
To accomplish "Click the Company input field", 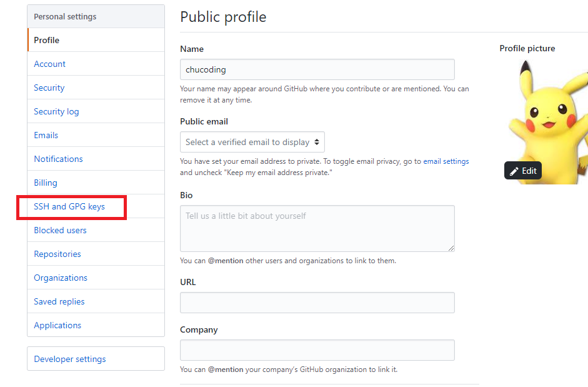I will (317, 350).
